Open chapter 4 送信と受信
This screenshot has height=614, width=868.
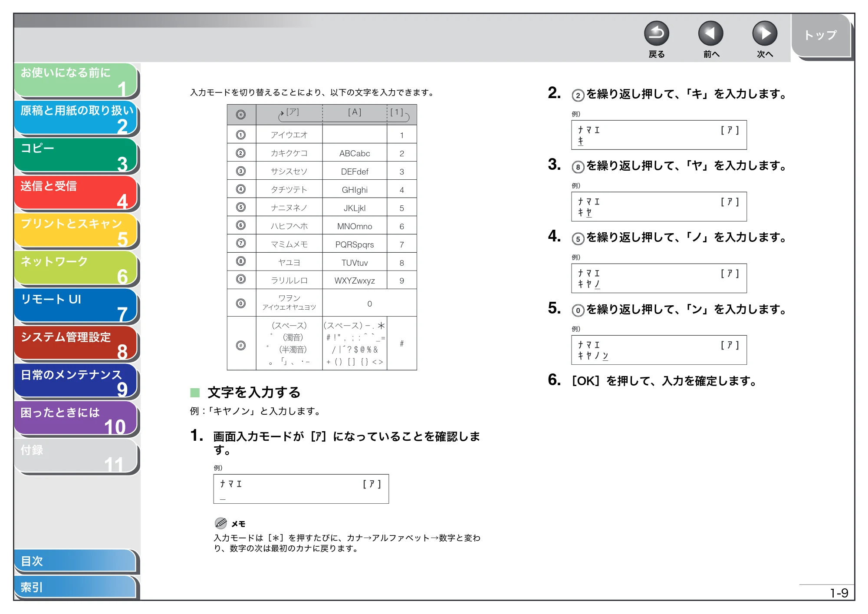(x=76, y=193)
